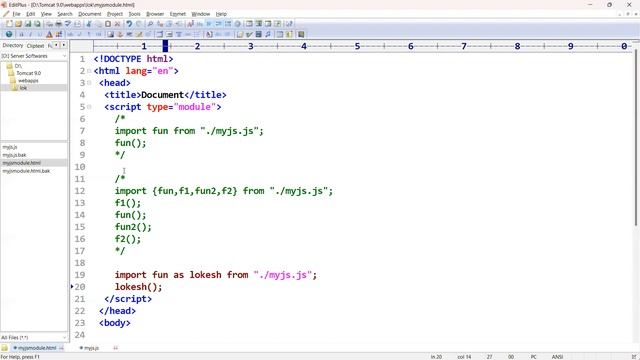Open the File menu
This screenshot has height=360, width=640.
tap(16, 14)
